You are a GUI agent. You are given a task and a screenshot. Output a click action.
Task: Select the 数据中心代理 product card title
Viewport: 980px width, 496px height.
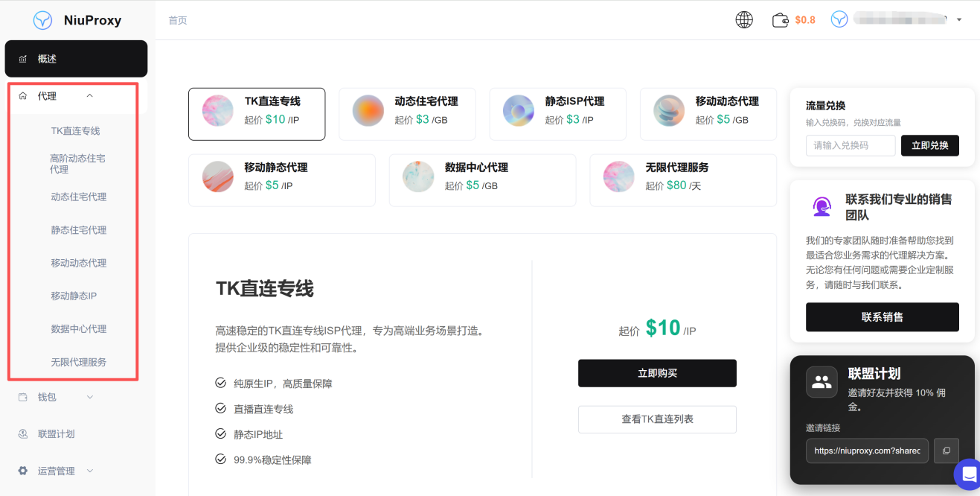(476, 168)
